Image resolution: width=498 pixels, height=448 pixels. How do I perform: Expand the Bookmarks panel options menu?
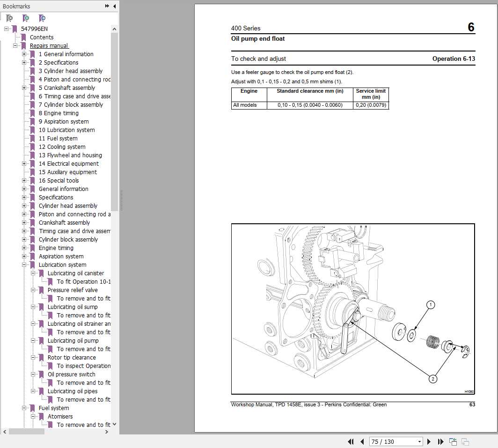(108, 6)
